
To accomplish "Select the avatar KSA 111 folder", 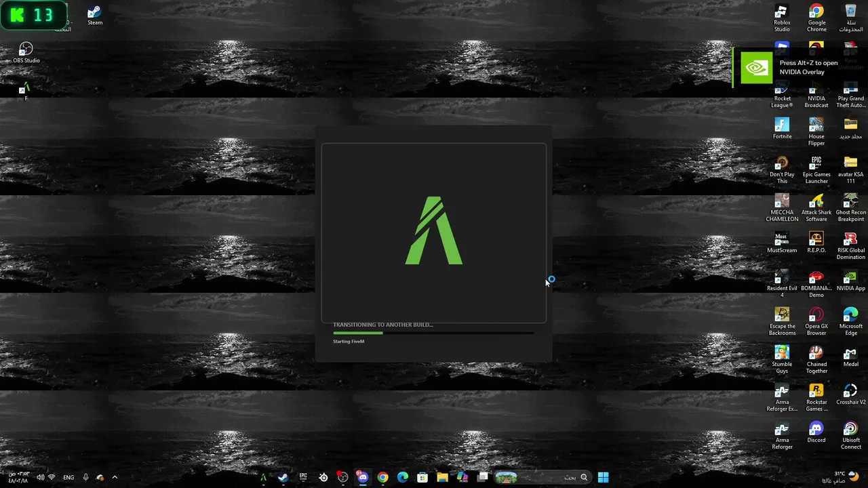I will [x=851, y=170].
